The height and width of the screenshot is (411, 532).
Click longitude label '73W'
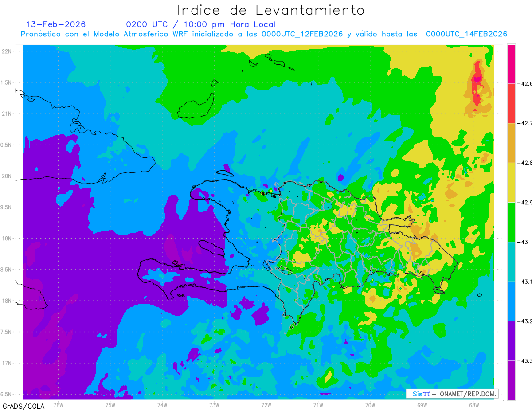coord(214,404)
